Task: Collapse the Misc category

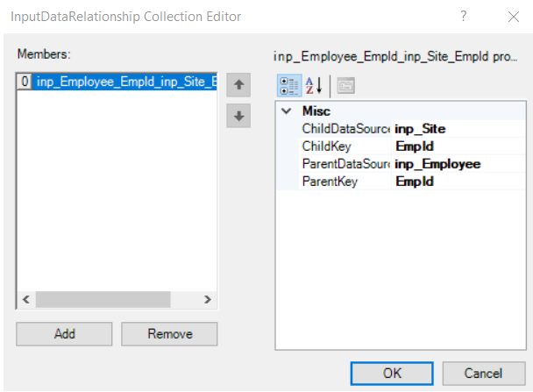Action: click(x=287, y=111)
